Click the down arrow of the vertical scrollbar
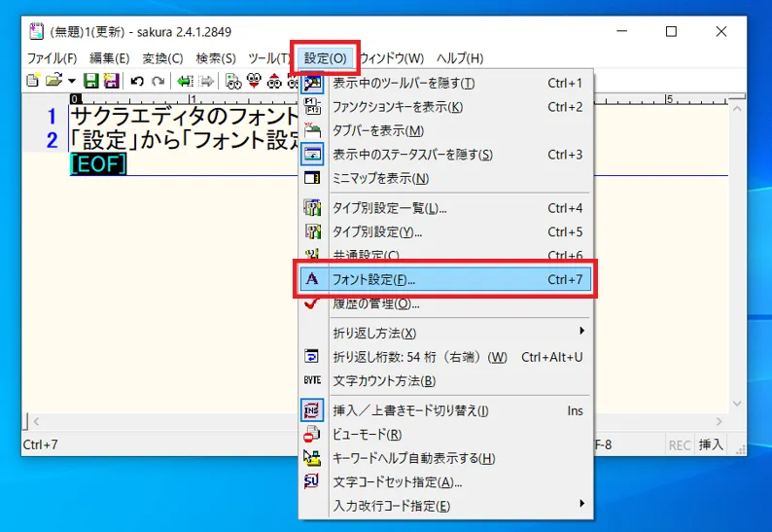Viewport: 772px width, 532px height. [737, 404]
